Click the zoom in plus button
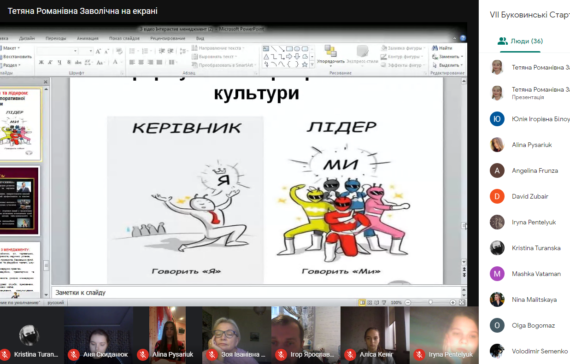Viewport: 570px width, 364px height. coord(453,302)
